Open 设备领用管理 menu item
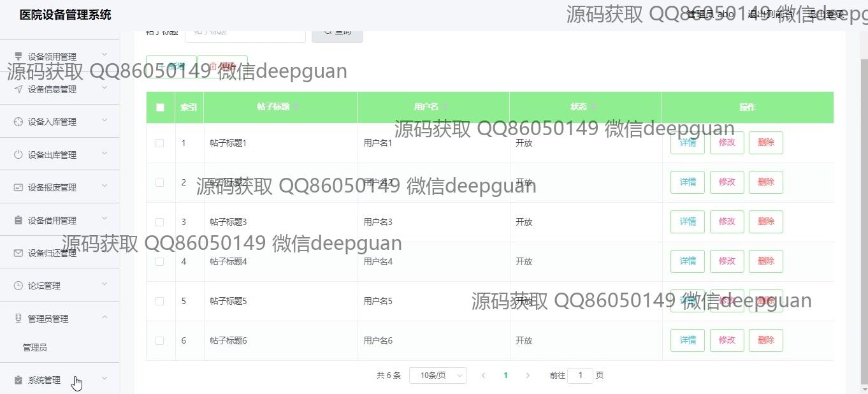 click(x=60, y=56)
